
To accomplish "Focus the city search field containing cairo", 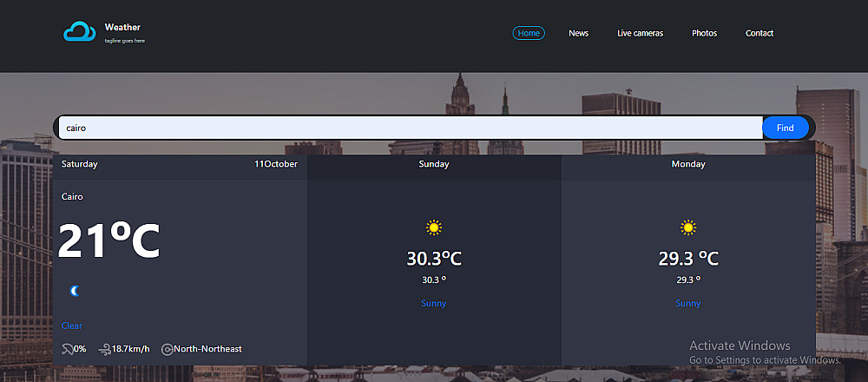I will 411,128.
